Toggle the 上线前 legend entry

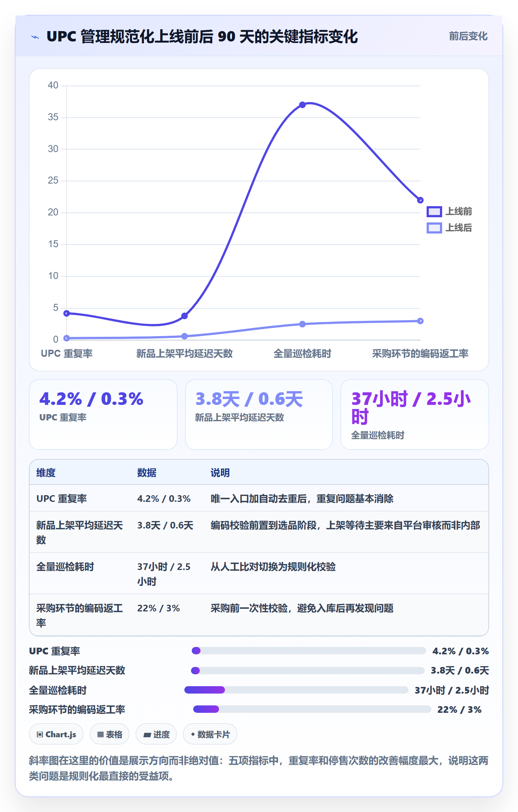coord(449,211)
